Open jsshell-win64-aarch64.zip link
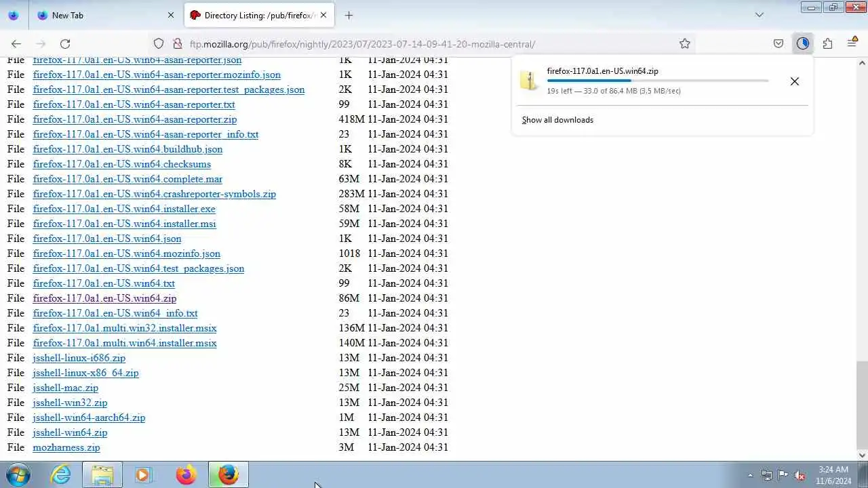The height and width of the screenshot is (488, 868). coord(89,418)
